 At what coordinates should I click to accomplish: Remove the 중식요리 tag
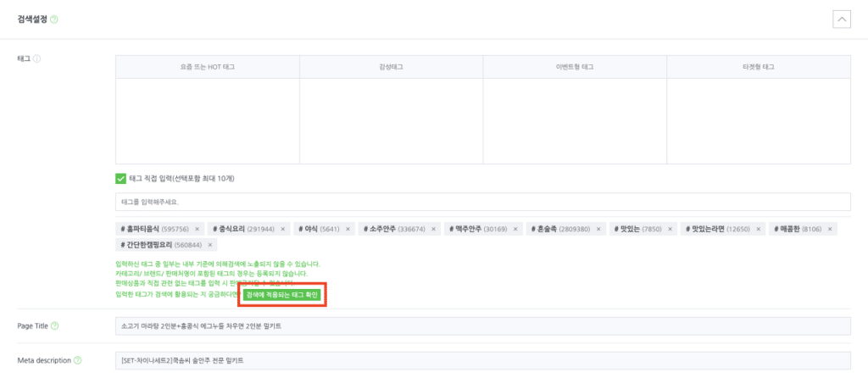283,229
